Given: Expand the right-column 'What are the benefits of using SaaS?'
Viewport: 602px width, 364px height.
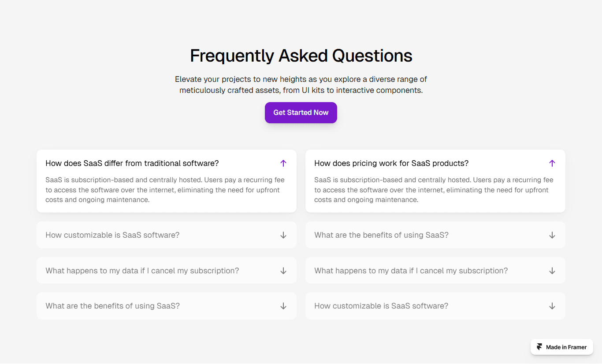Looking at the screenshot, I should (x=435, y=235).
